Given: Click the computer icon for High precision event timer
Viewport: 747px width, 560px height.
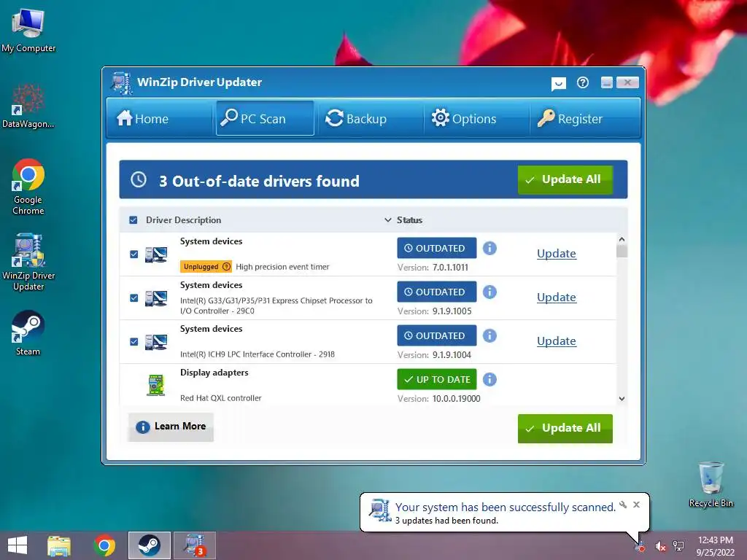Looking at the screenshot, I should [x=156, y=254].
